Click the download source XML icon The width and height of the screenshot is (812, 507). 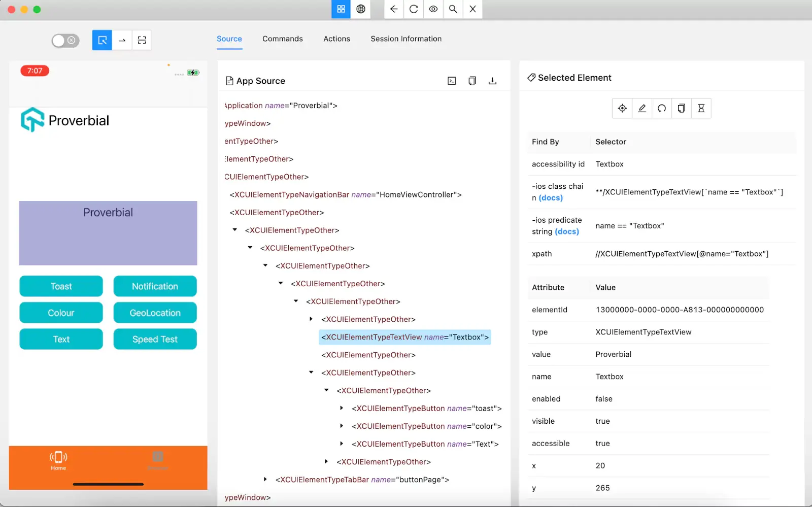tap(492, 81)
